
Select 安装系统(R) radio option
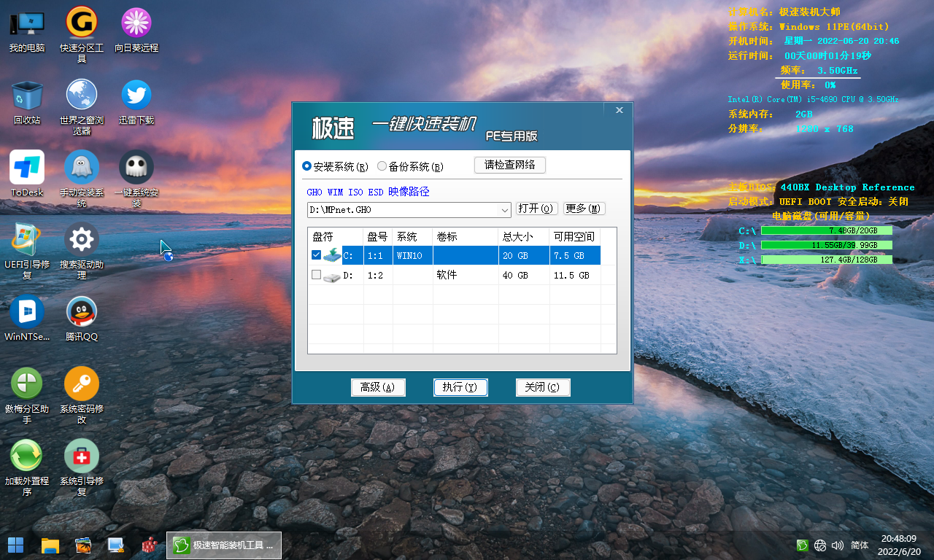pos(335,166)
